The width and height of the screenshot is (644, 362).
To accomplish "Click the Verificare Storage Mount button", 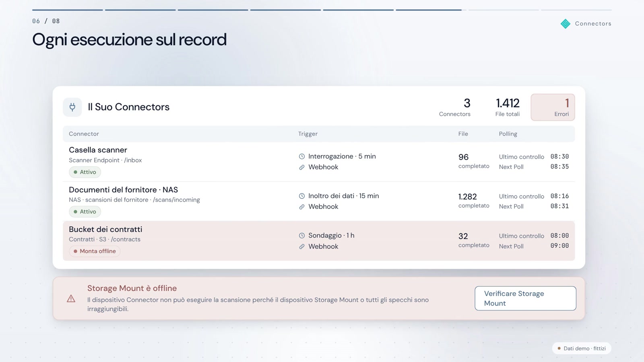I will 525,298.
